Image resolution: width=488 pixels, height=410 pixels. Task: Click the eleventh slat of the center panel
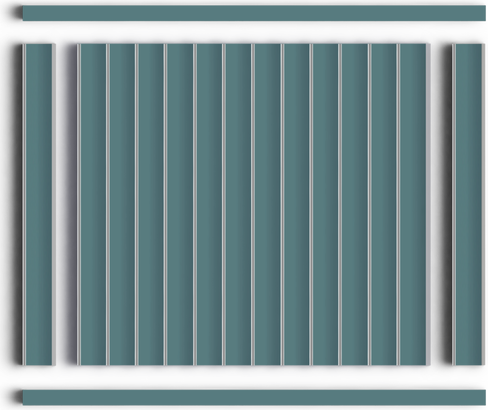pyautogui.click(x=384, y=204)
